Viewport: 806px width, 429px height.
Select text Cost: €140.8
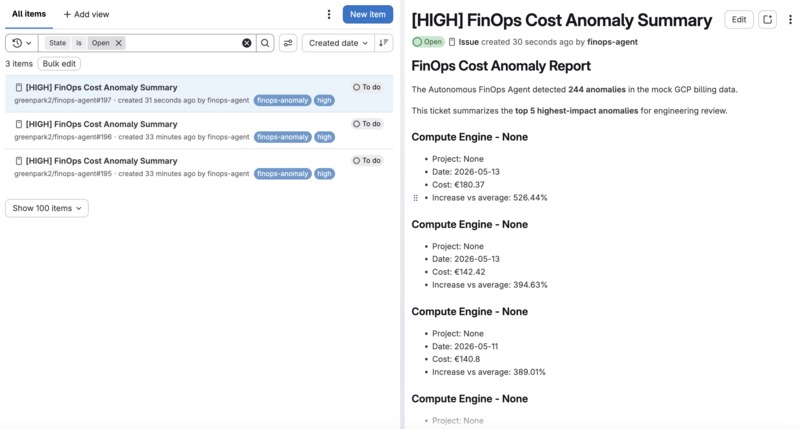(x=456, y=360)
